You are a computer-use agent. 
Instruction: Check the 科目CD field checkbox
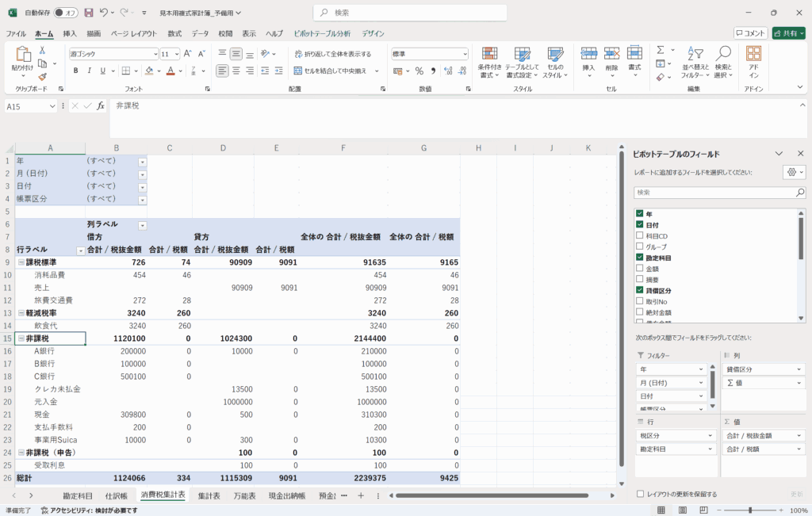click(640, 235)
